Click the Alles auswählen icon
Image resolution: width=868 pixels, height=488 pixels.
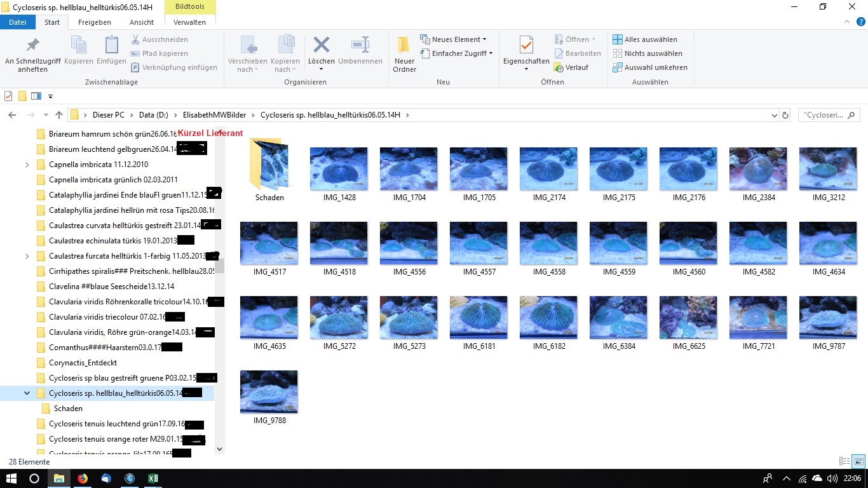pyautogui.click(x=617, y=39)
